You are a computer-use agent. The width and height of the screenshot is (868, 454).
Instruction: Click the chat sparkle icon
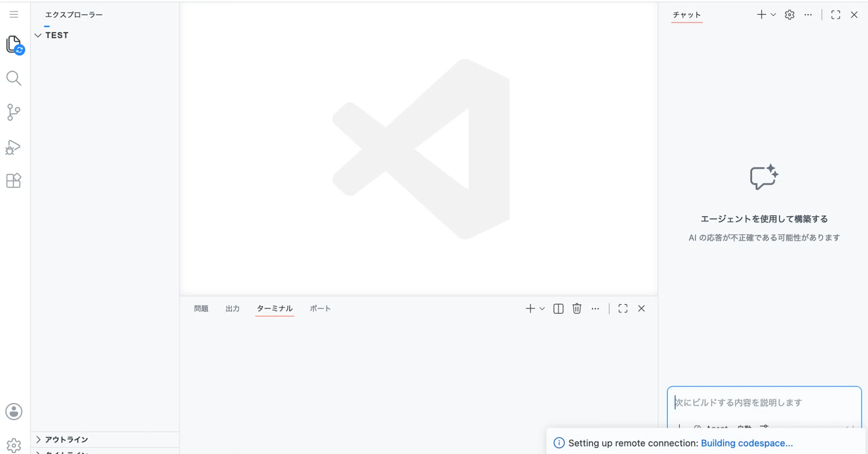764,177
